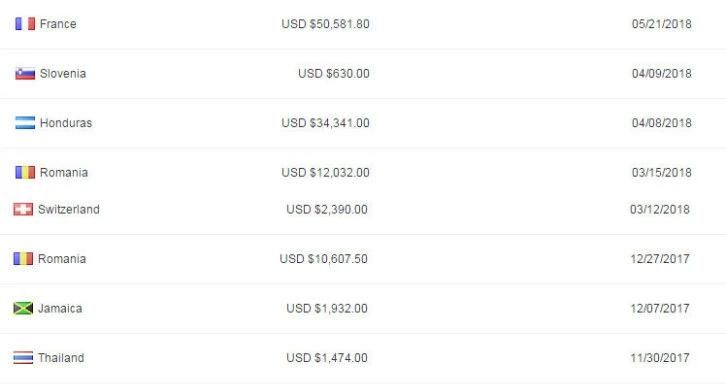Click the USD $50,581.80 amount

[325, 24]
